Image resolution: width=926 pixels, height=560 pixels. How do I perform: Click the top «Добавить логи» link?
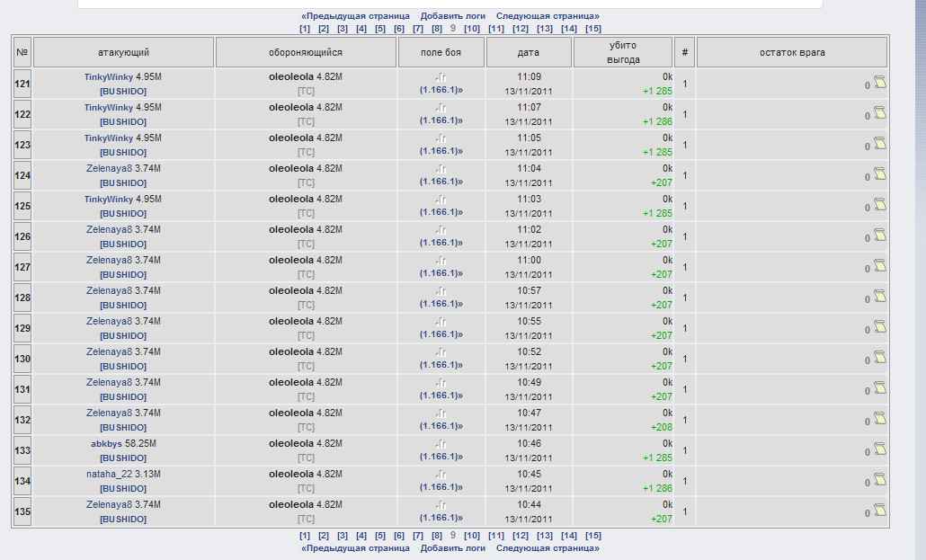pyautogui.click(x=452, y=16)
